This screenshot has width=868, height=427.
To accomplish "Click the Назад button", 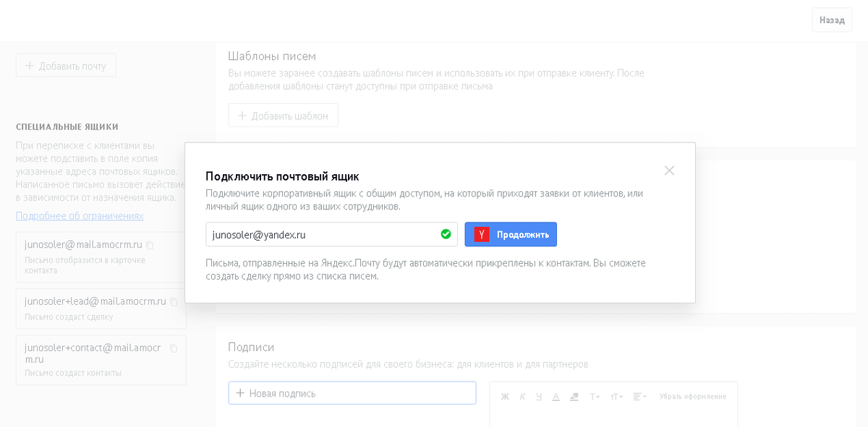I will (832, 20).
